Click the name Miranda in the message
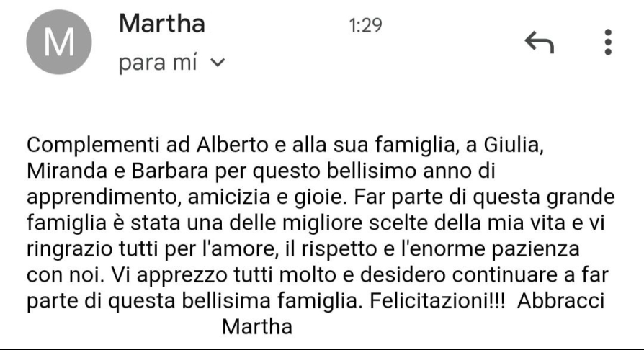644x350 pixels. [67, 171]
